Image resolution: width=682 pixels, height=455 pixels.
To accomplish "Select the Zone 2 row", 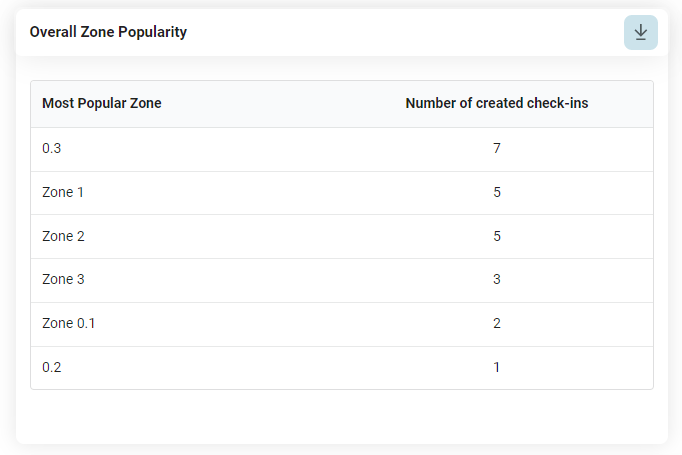I will (341, 236).
